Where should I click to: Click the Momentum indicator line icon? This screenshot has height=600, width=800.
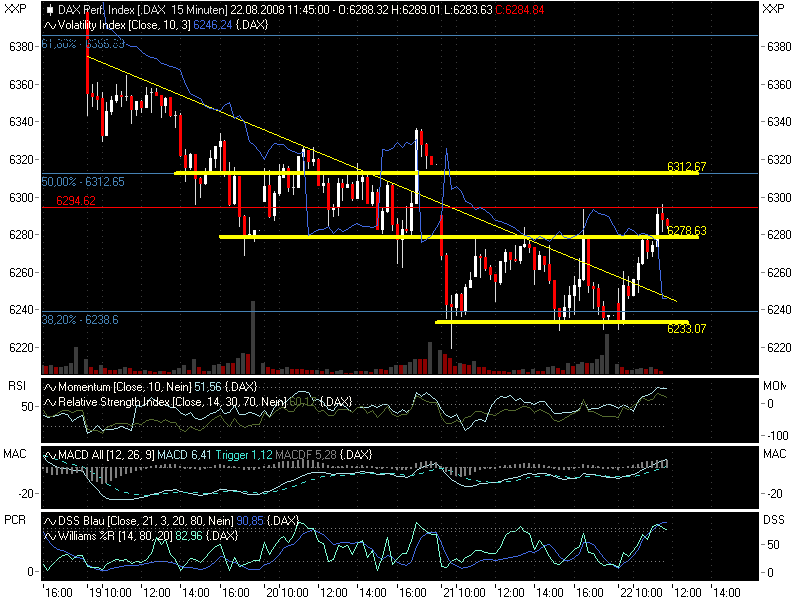point(49,387)
